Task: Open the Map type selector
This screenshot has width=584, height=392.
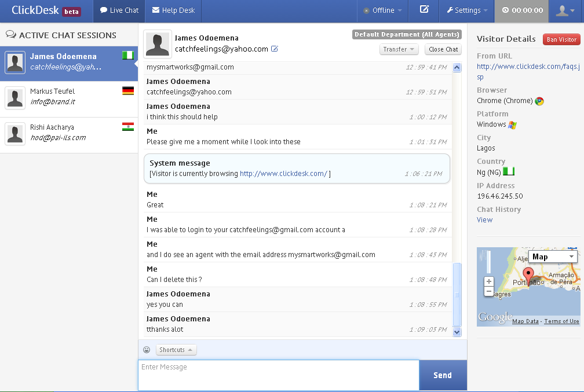Action: (x=553, y=257)
